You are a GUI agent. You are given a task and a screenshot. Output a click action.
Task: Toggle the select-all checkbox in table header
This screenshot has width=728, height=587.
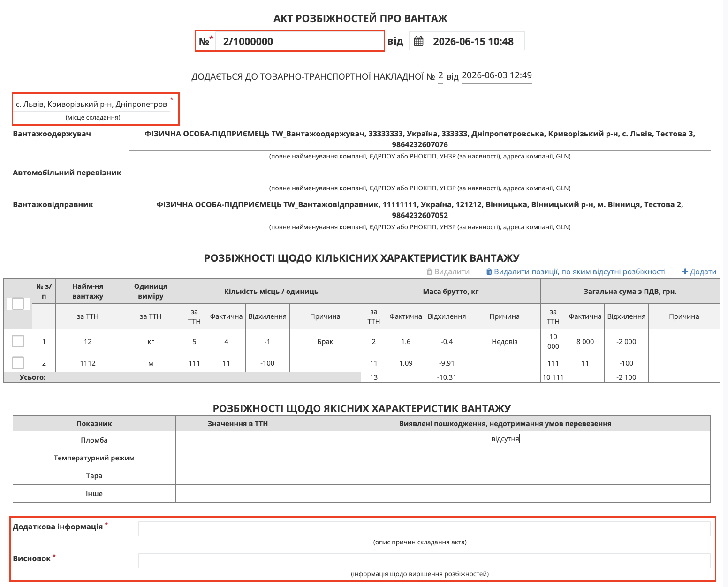pos(18,304)
